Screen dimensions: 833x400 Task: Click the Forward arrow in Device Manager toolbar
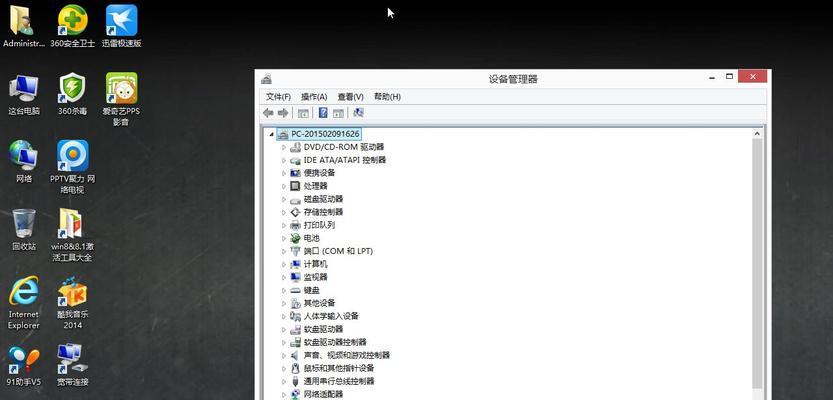pos(283,113)
